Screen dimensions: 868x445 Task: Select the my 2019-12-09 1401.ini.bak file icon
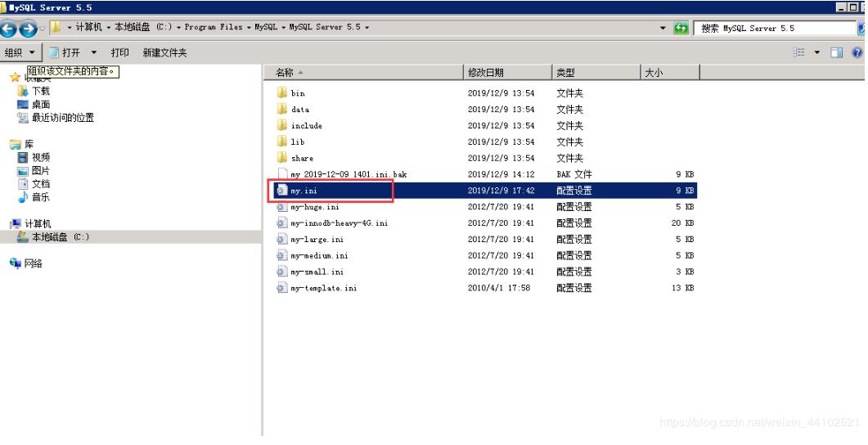click(282, 173)
